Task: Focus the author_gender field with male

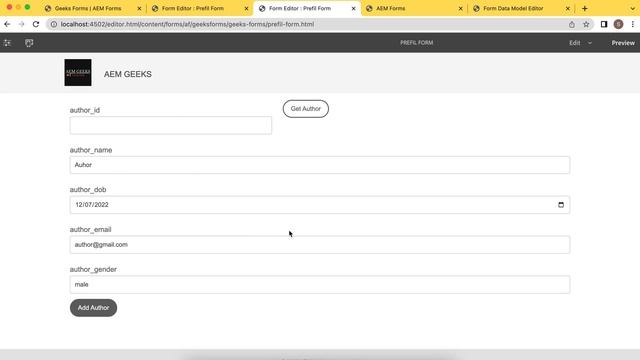Action: (320, 284)
